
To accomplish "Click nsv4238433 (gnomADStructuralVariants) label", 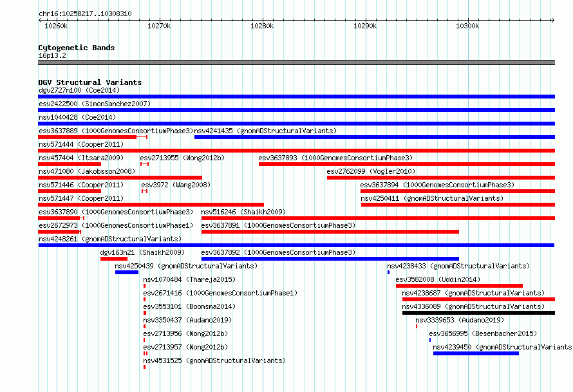I will 458,266.
